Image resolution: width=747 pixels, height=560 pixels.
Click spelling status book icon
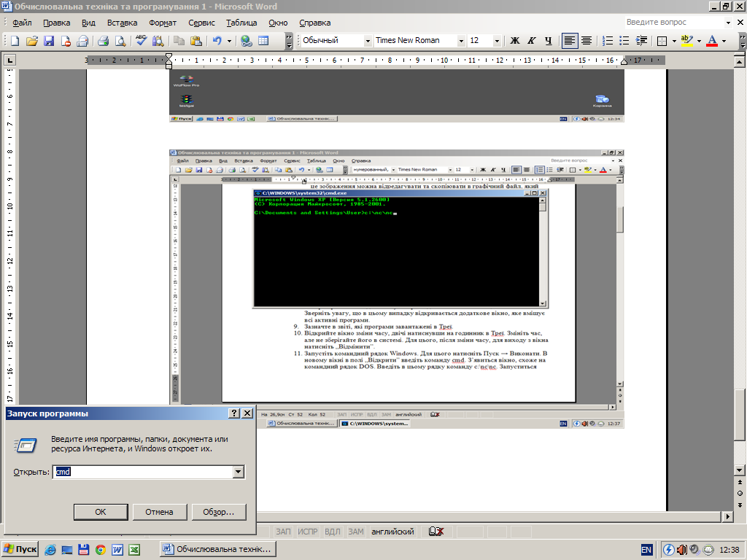coord(436,532)
